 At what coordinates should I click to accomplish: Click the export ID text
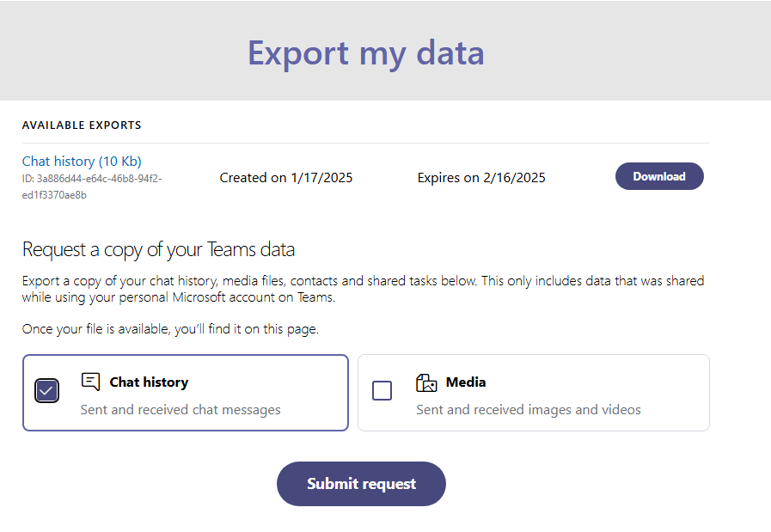92,187
